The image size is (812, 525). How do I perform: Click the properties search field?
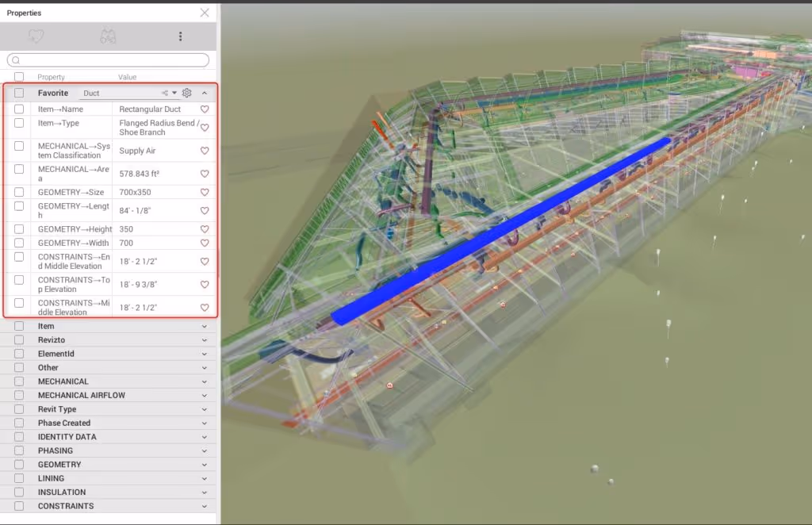[x=108, y=60]
